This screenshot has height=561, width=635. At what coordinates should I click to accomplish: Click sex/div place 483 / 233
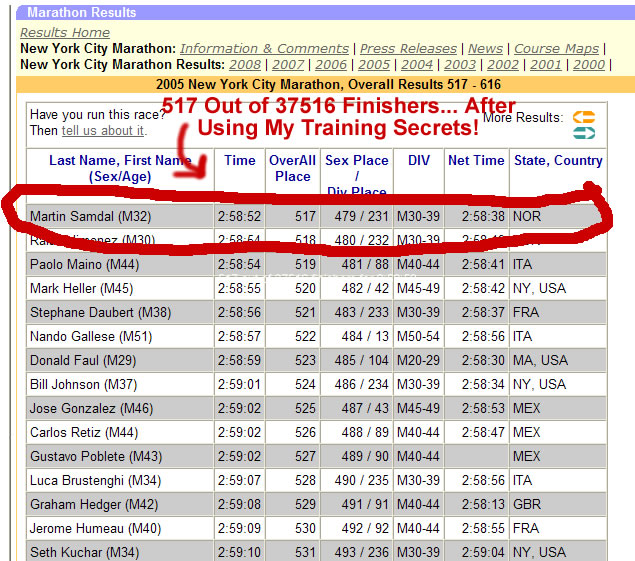(x=356, y=312)
